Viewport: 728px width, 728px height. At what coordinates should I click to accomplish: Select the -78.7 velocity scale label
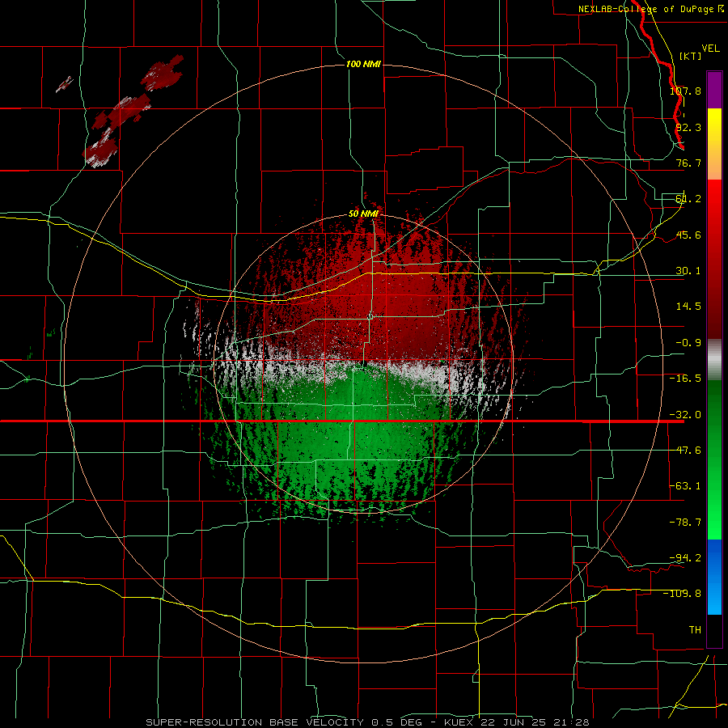click(x=685, y=523)
